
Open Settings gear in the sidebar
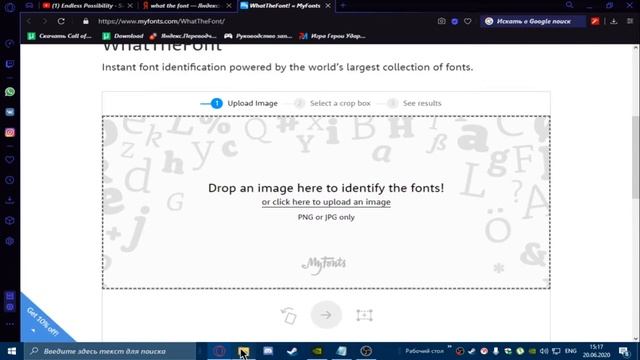10,241
